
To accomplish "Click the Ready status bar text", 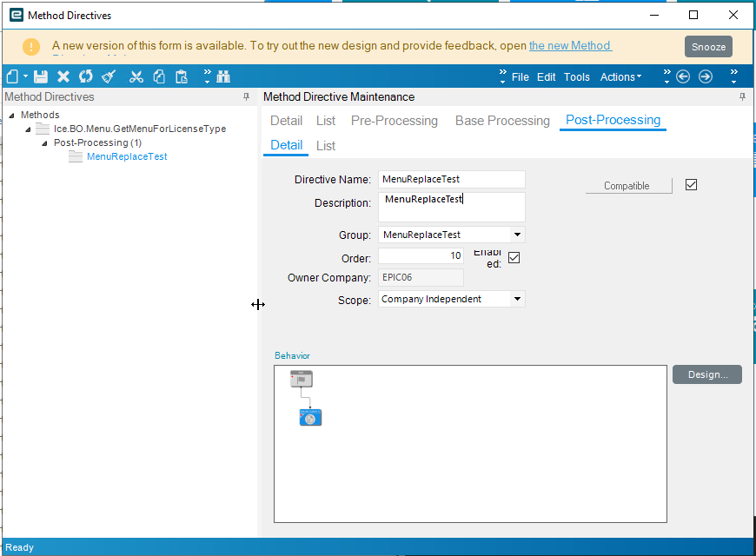I will pos(20,547).
